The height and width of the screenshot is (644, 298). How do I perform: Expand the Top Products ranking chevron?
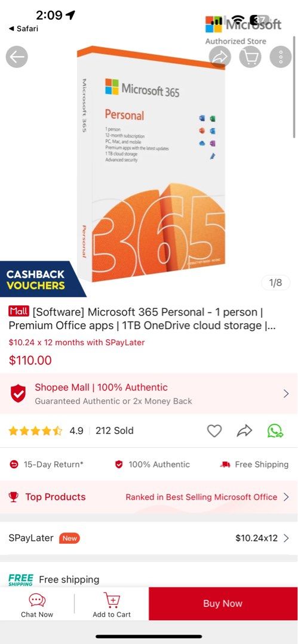coord(287,497)
